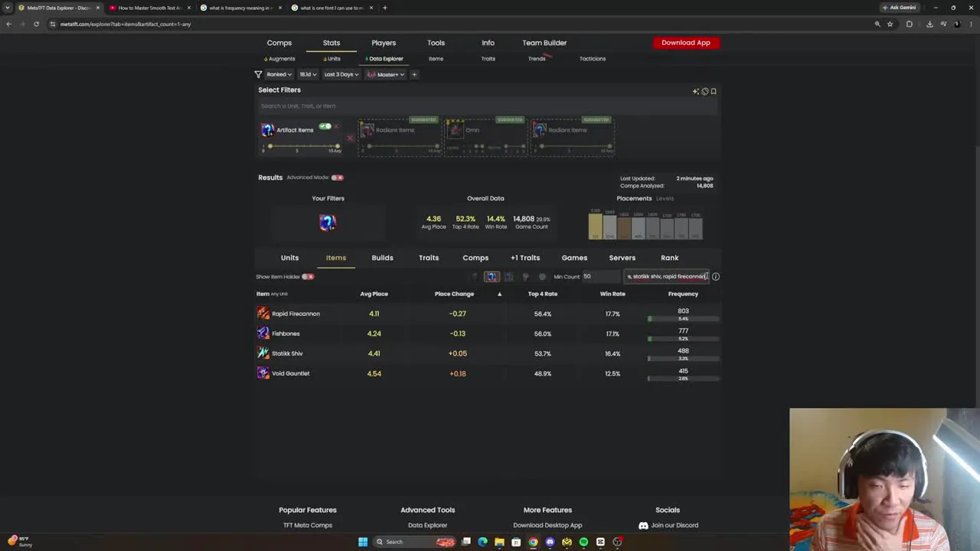Select the +1 Traits tab
Viewport: 980px width, 551px height.
(x=525, y=258)
